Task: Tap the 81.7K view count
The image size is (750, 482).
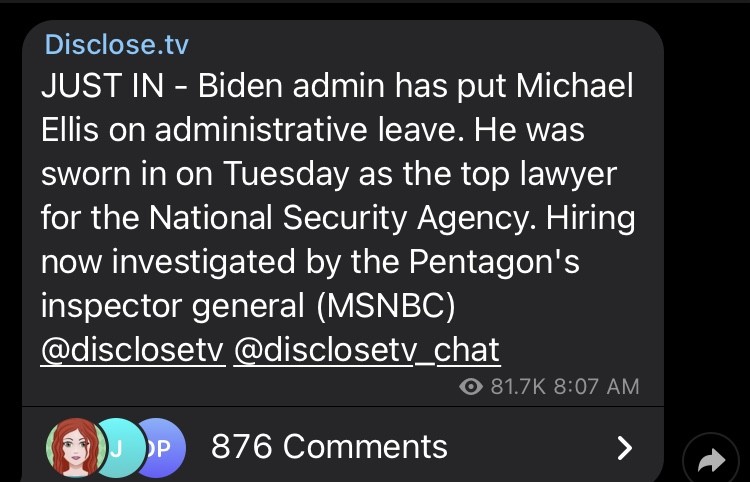Action: pyautogui.click(x=517, y=386)
